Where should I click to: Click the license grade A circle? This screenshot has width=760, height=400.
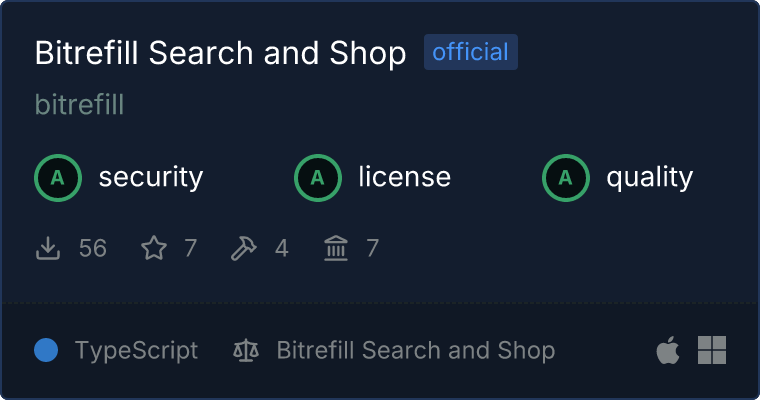click(x=317, y=178)
